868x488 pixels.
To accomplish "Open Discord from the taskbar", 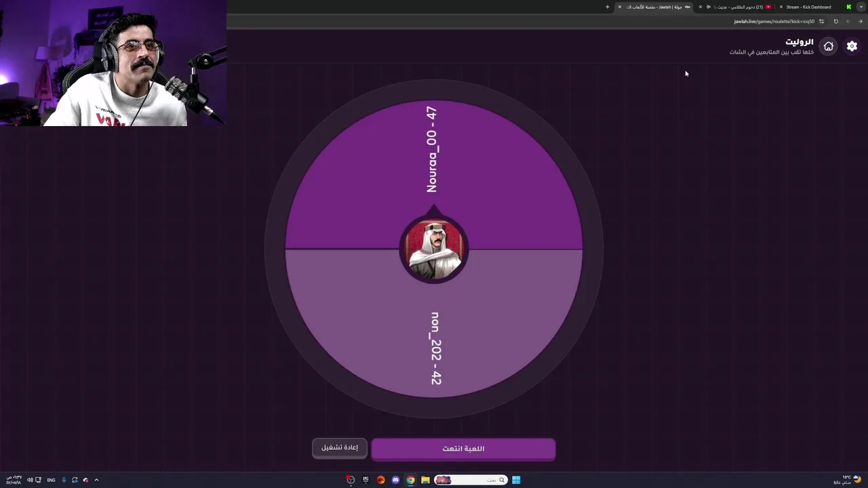I will tap(395, 480).
